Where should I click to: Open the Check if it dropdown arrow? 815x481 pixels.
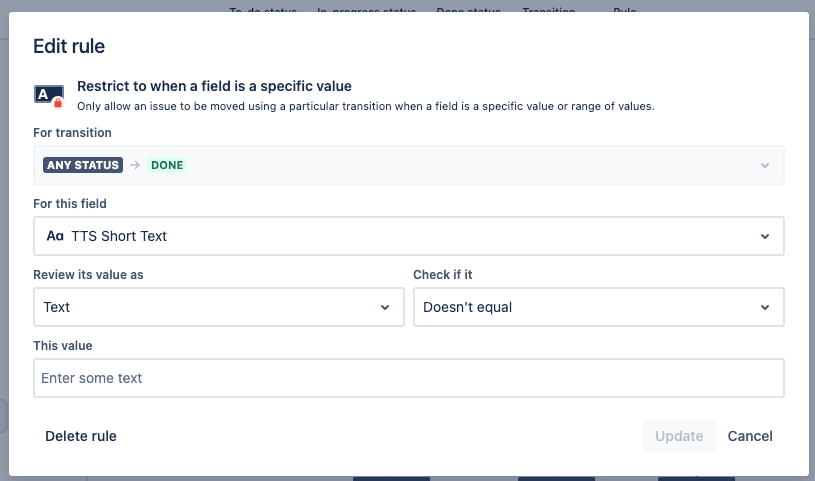(765, 307)
